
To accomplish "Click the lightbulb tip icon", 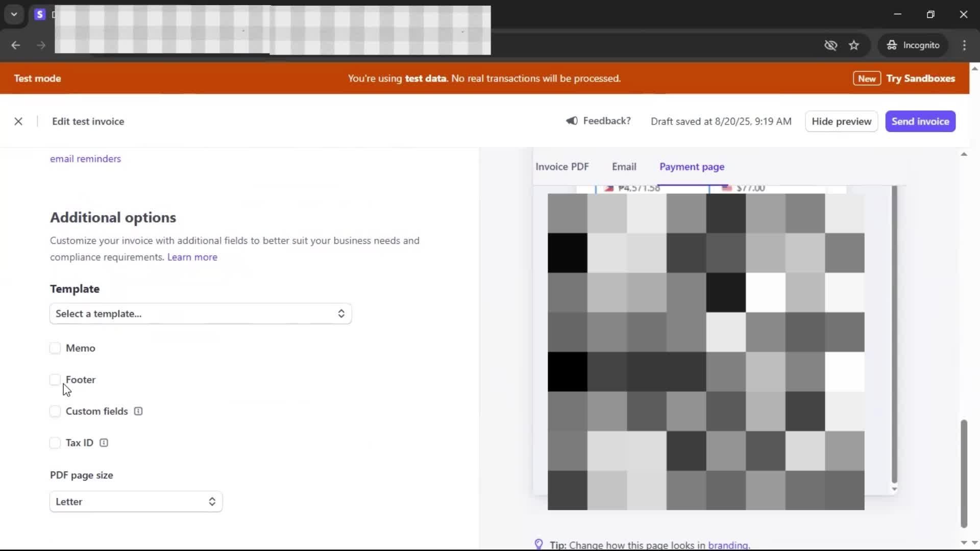I will click(538, 544).
